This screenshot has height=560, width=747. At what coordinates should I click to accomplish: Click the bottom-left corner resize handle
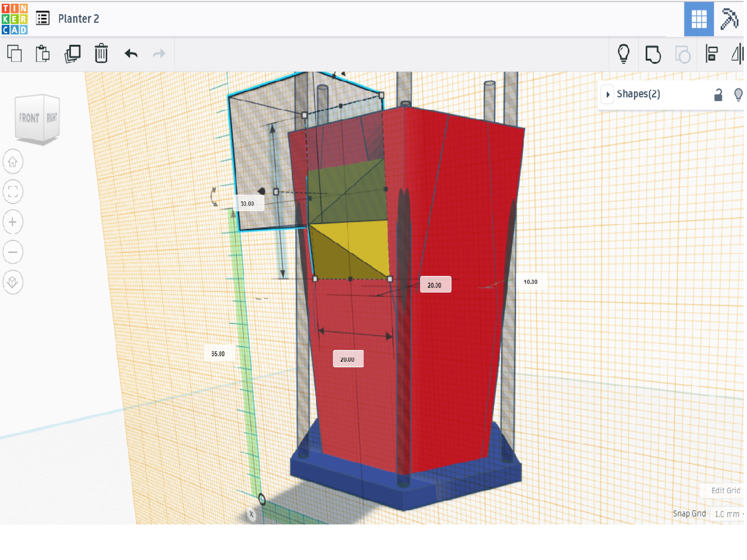315,279
